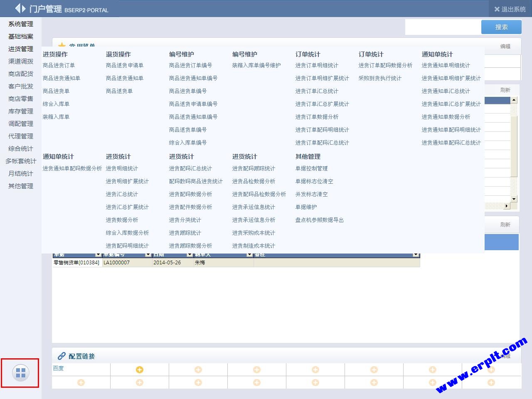Open the 商品退货申请单 link
The height and width of the screenshot is (399, 532).
tap(125, 65)
